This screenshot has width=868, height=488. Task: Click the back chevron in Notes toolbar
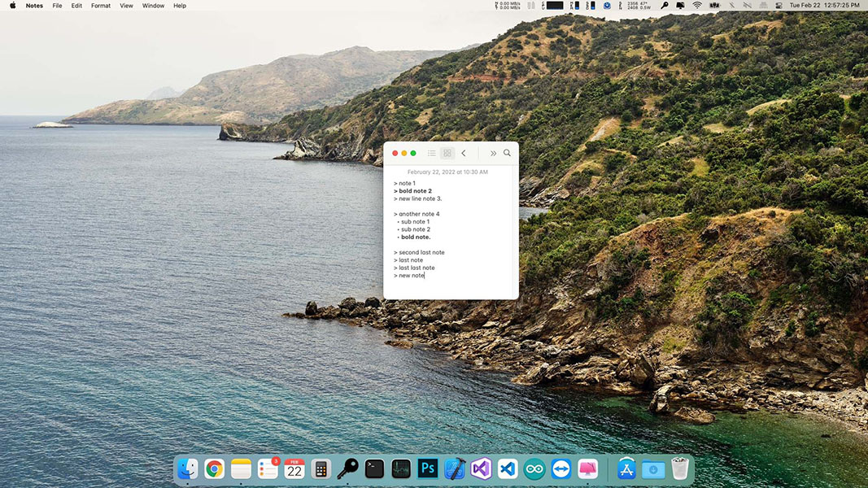pos(464,153)
